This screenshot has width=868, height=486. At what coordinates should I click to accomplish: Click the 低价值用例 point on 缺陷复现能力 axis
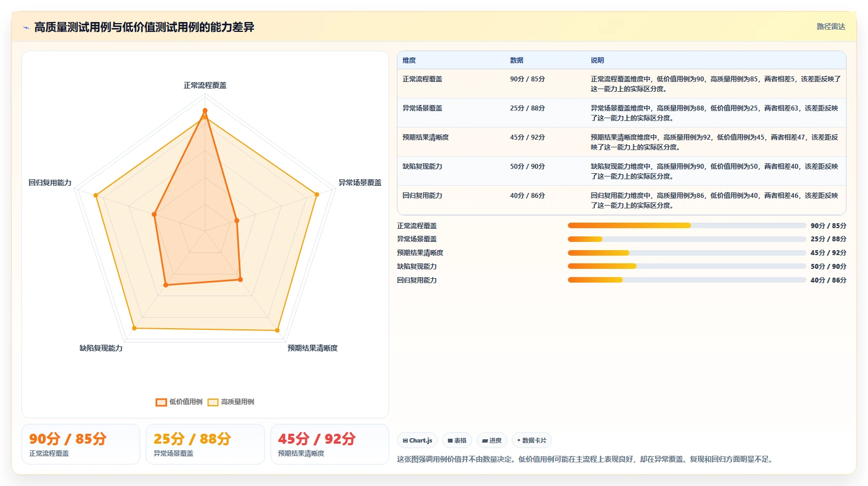166,285
